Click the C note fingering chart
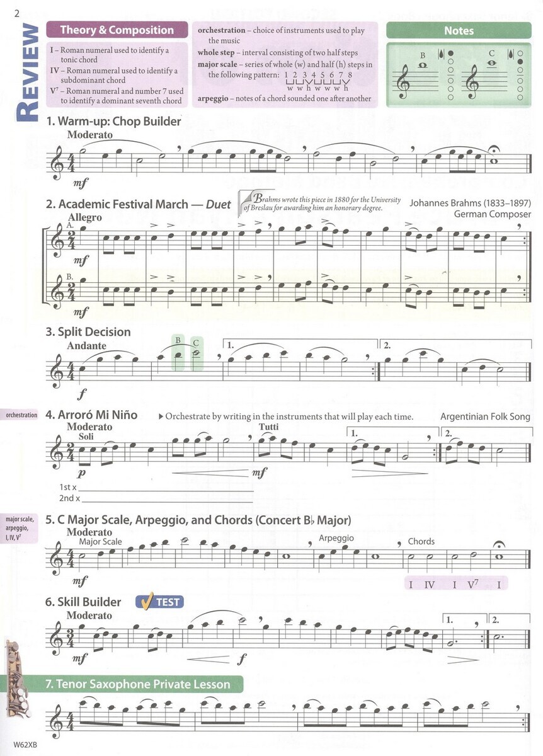 (494, 77)
